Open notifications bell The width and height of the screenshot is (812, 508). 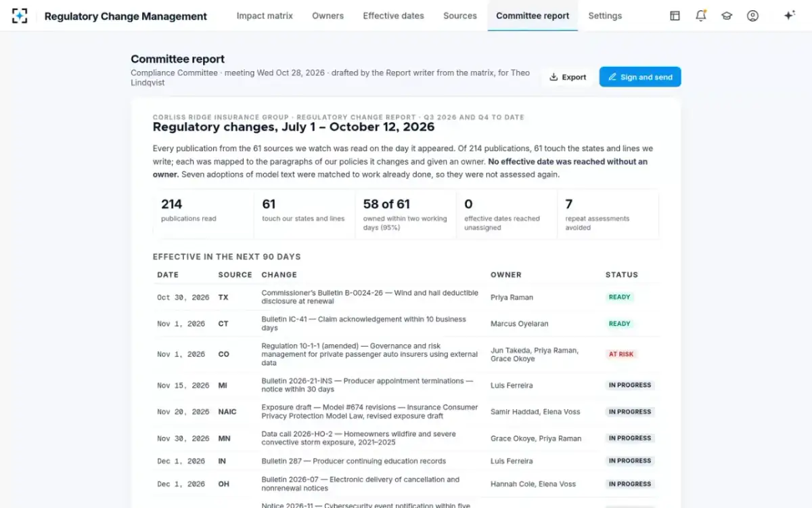point(701,16)
